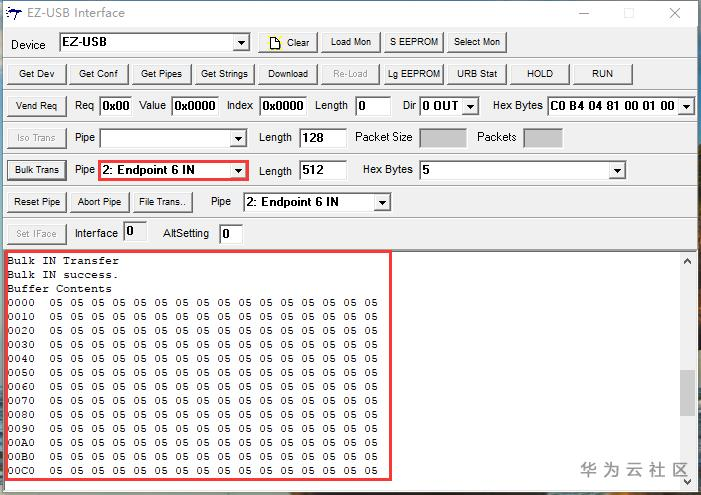Click the Interface field
The height and width of the screenshot is (495, 701).
[135, 232]
